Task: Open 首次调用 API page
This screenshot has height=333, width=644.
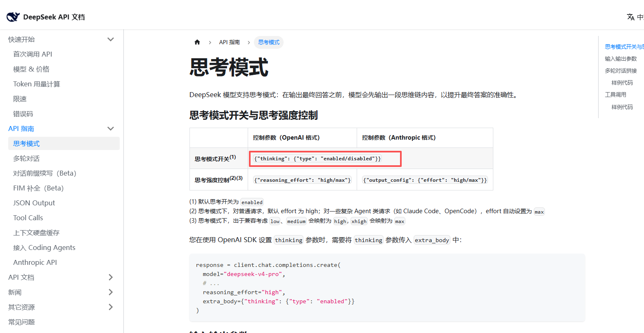Action: (x=33, y=54)
